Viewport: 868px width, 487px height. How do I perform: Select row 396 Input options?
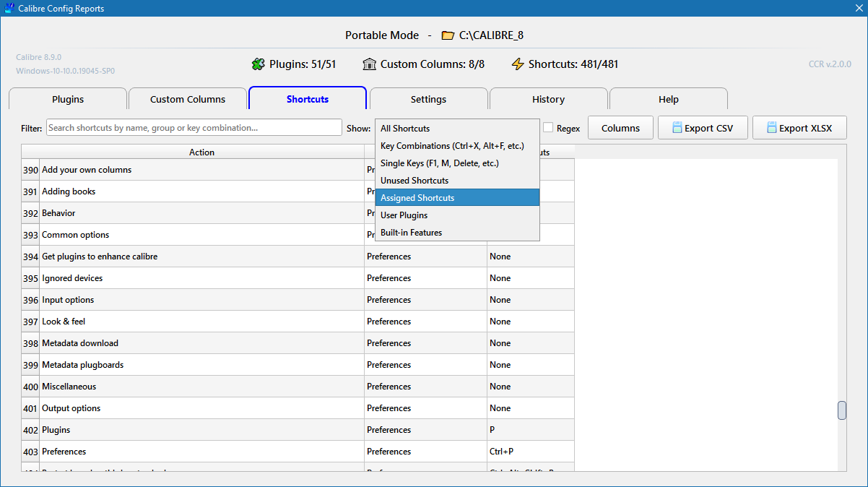201,300
